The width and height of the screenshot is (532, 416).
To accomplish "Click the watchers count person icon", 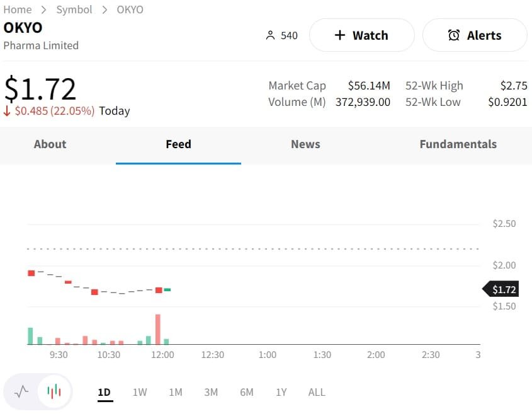I will [x=271, y=35].
